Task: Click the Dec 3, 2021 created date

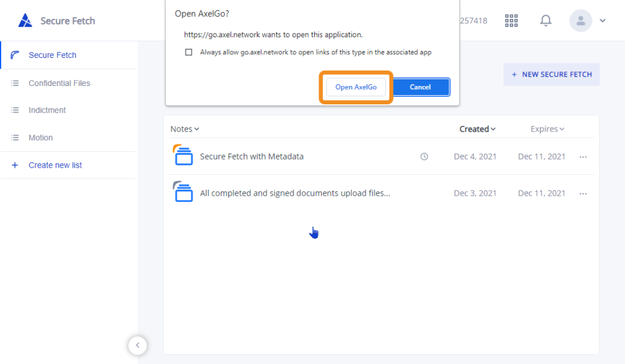Action: [x=475, y=193]
